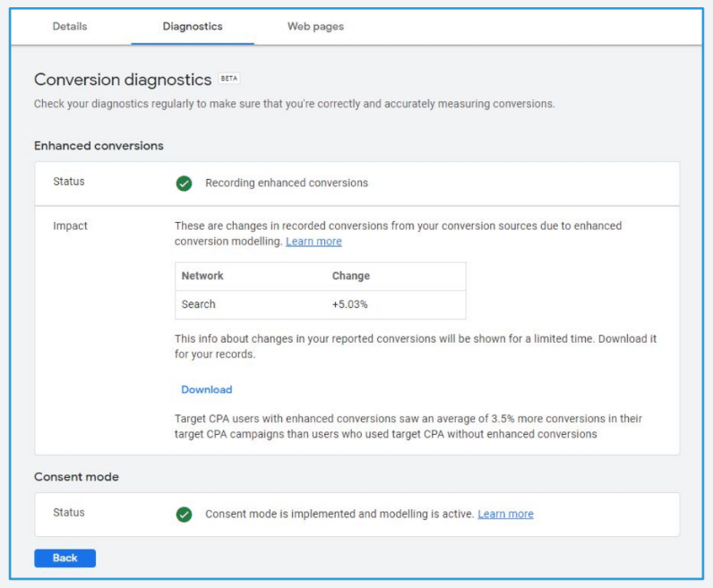Screen dimensions: 713x588
Task: Click the 'Check your diagnostics regularly' description
Action: [x=294, y=104]
